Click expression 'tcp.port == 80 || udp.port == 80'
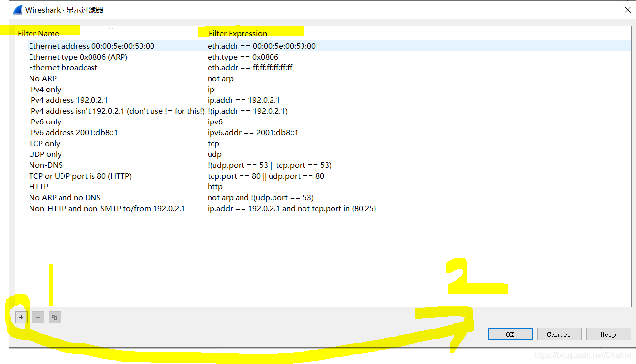This screenshot has width=636, height=364. point(266,176)
